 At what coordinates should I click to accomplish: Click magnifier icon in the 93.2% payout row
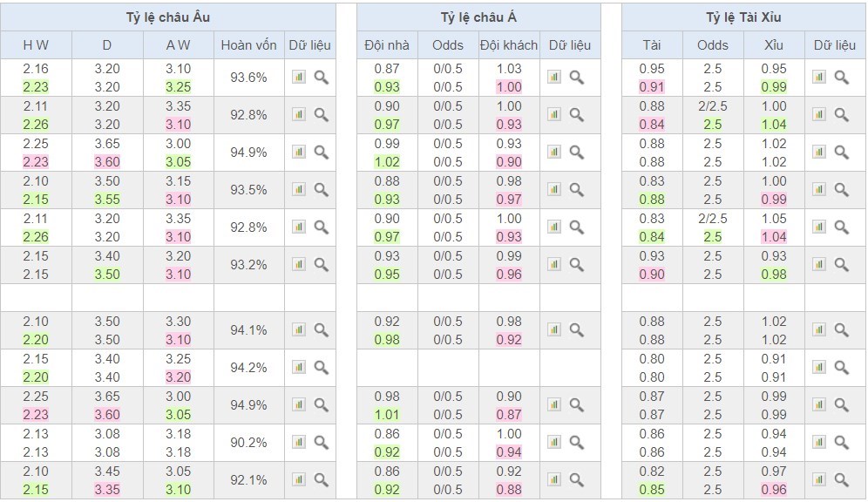point(322,264)
